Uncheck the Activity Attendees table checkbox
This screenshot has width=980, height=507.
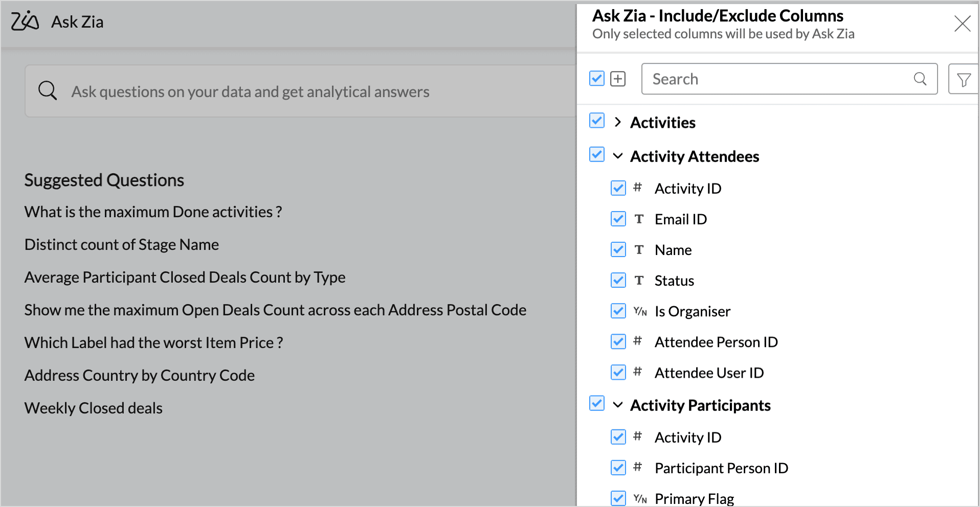coord(597,154)
